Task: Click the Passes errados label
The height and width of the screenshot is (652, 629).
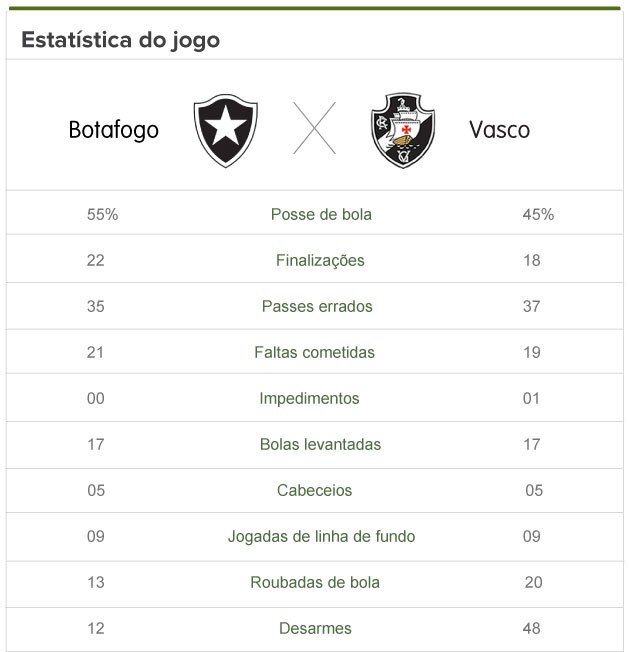Action: (317, 307)
